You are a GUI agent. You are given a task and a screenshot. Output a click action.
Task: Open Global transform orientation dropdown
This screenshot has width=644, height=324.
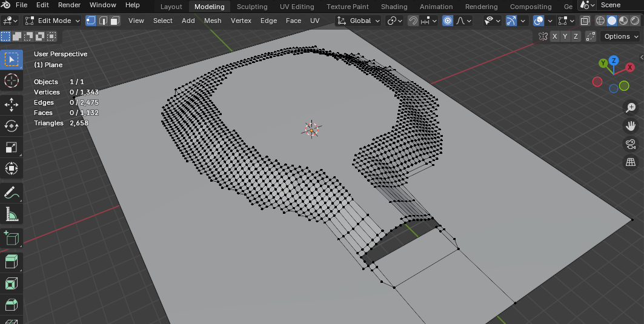pos(358,21)
